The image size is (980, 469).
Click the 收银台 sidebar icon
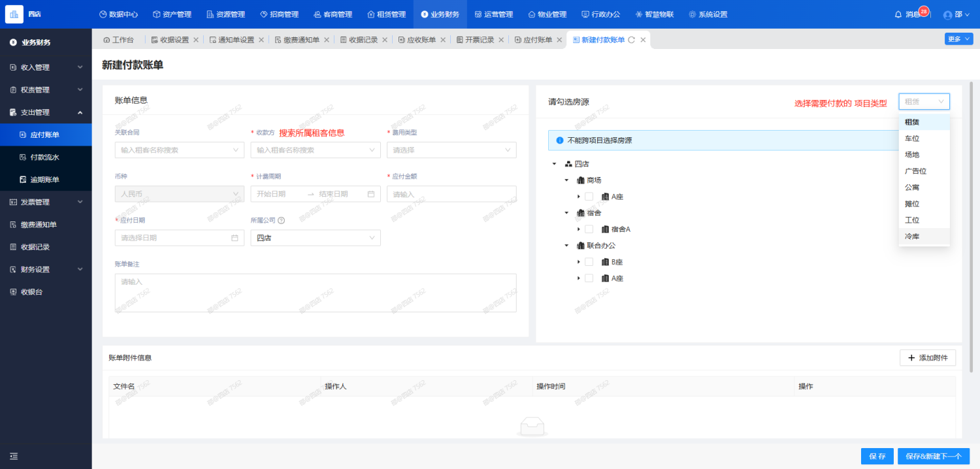click(x=13, y=292)
